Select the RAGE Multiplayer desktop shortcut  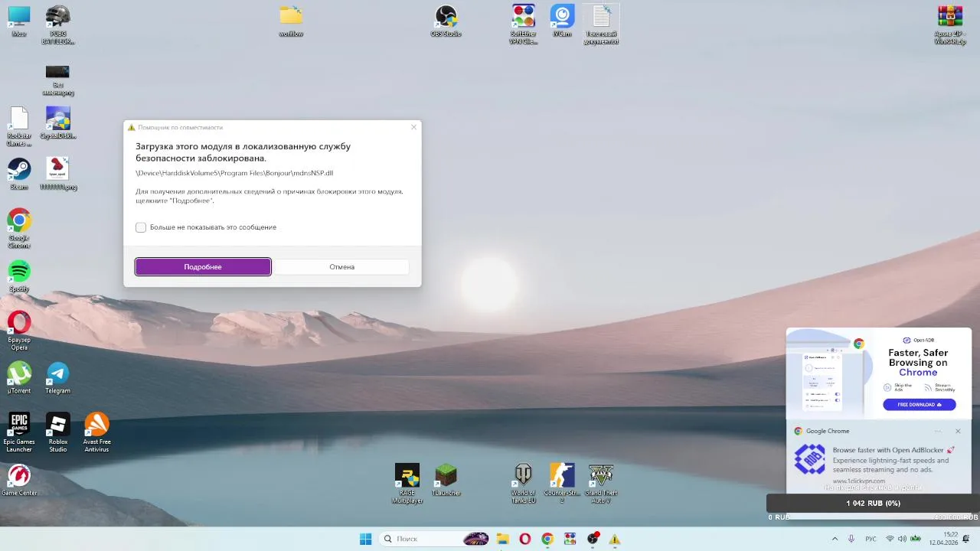pyautogui.click(x=407, y=484)
